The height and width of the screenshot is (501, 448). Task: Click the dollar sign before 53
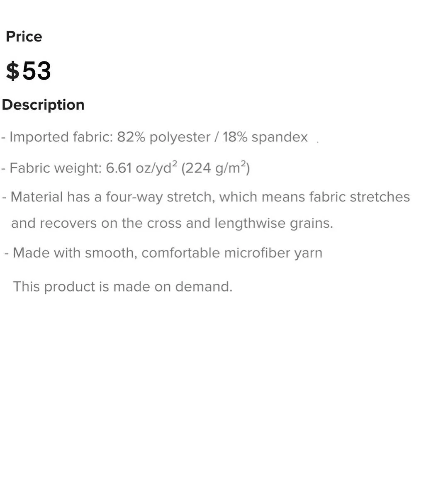(12, 71)
